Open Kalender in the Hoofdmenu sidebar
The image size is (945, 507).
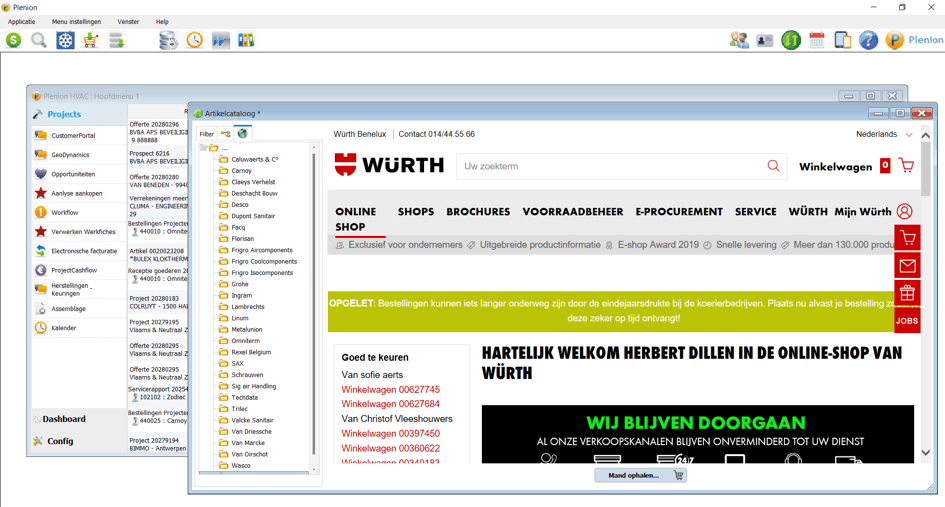coord(78,328)
